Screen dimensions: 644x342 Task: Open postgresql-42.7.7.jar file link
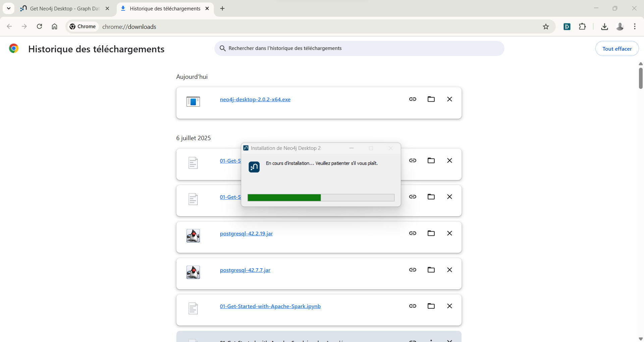click(x=245, y=270)
